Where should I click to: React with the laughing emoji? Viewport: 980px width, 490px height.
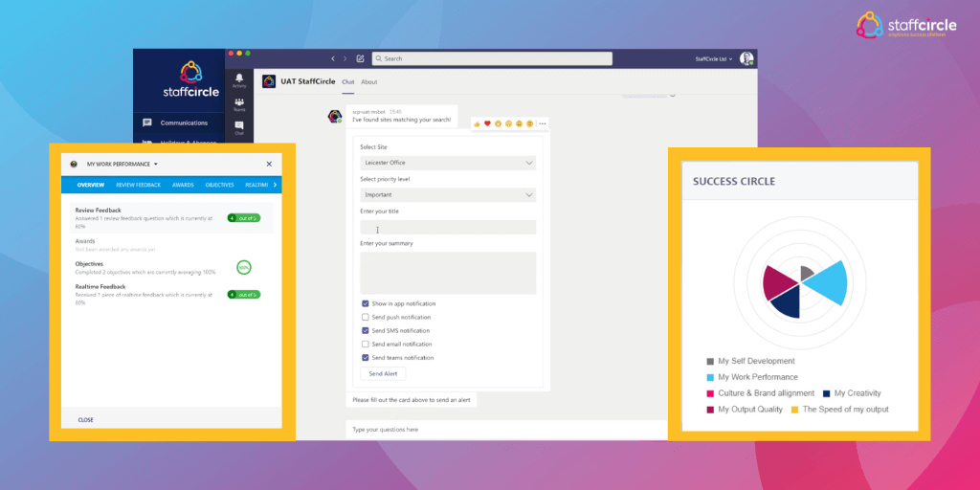498,123
